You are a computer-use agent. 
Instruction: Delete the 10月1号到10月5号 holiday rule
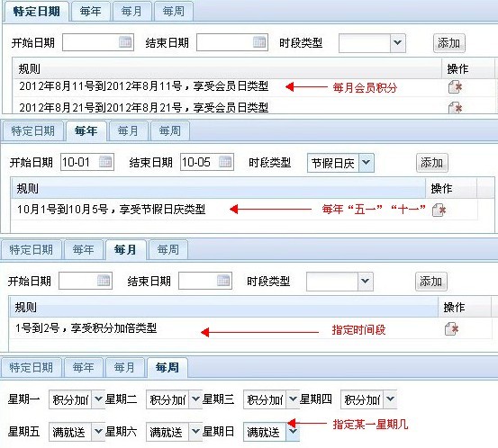(439, 210)
